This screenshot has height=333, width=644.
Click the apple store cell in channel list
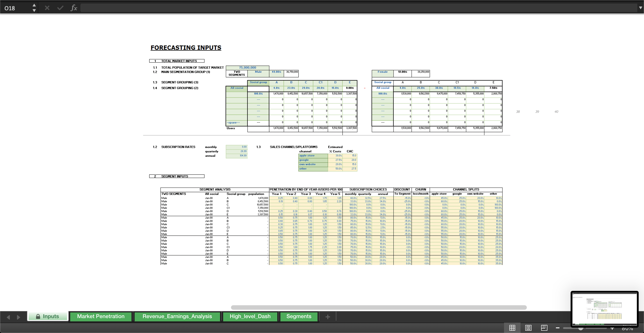click(313, 156)
